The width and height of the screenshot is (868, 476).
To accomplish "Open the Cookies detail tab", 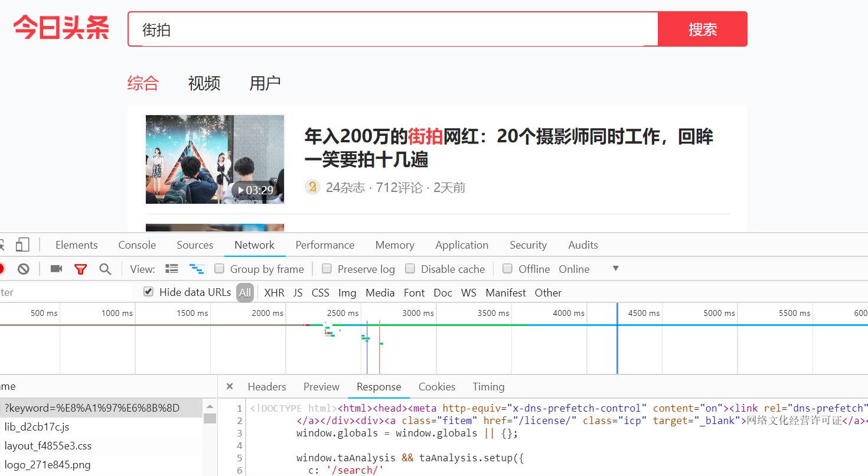I will coord(437,387).
